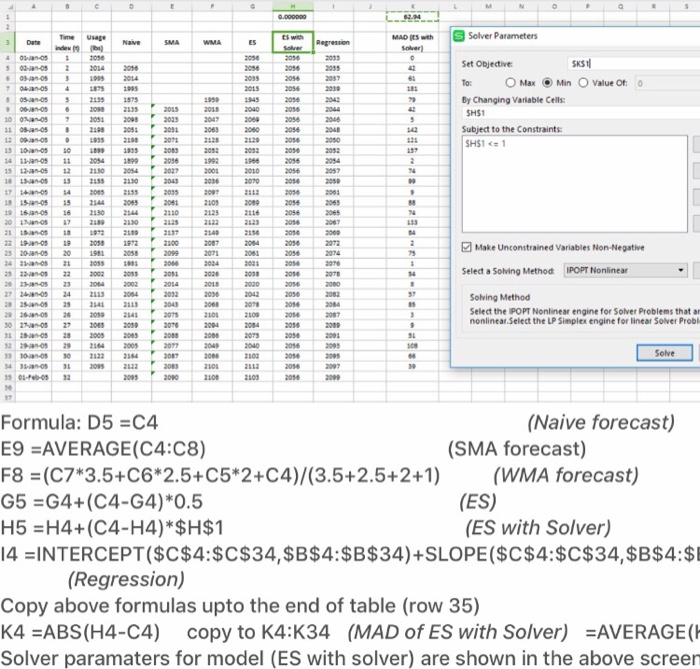Select cell H1 showing 0.000000
700x669 pixels.
coord(292,17)
